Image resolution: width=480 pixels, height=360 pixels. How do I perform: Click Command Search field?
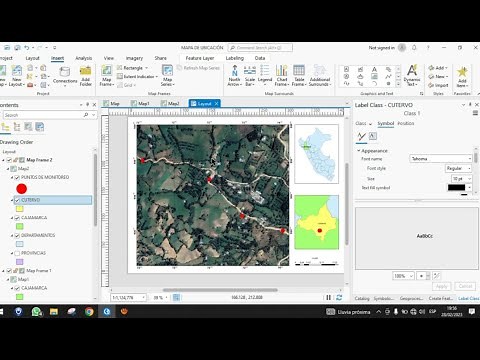tap(260, 48)
